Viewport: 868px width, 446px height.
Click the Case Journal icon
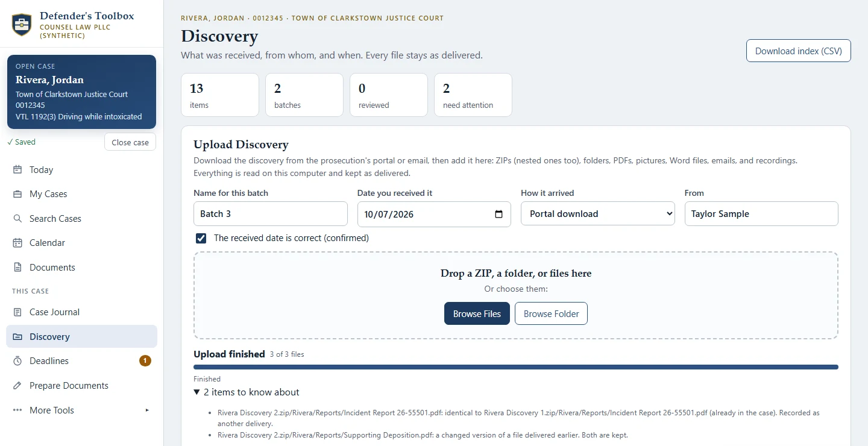pyautogui.click(x=17, y=312)
